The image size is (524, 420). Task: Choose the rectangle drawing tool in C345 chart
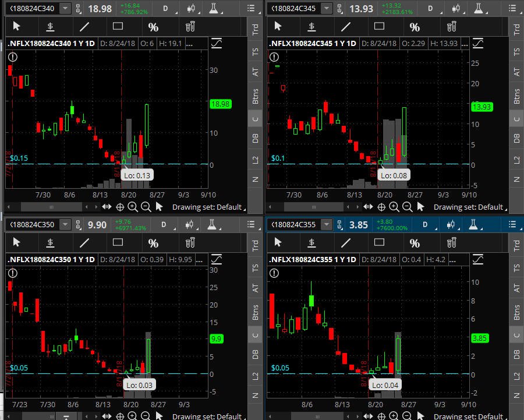(x=379, y=26)
